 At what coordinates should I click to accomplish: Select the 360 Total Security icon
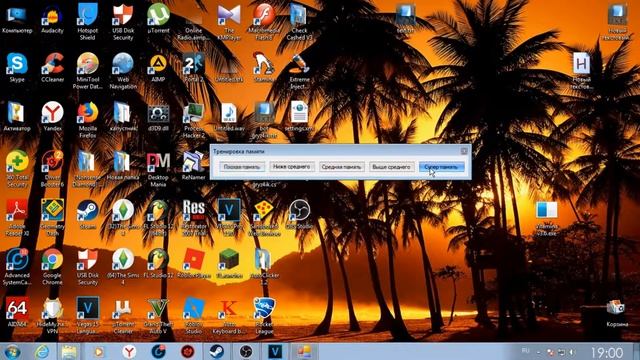coord(17,169)
